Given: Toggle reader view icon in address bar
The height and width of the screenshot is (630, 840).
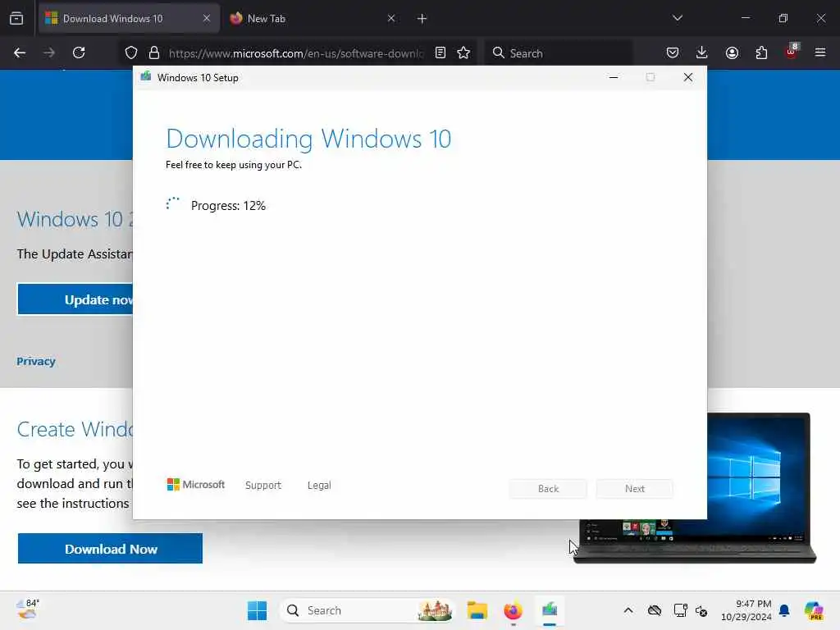Looking at the screenshot, I should pyautogui.click(x=441, y=52).
